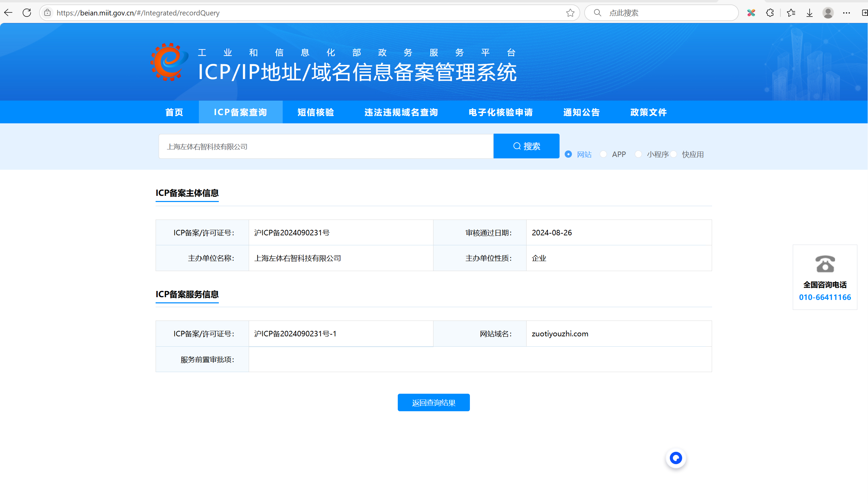Click 返回查询结果 button

[x=433, y=402]
